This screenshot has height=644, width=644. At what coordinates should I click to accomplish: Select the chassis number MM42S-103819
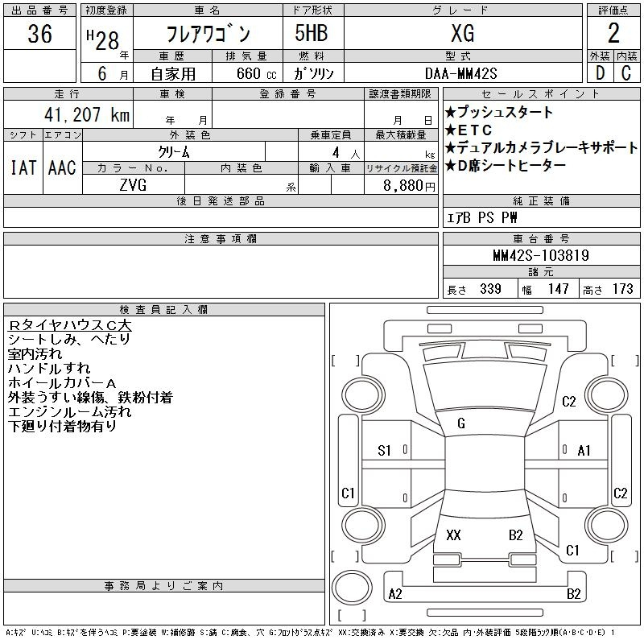point(541,255)
